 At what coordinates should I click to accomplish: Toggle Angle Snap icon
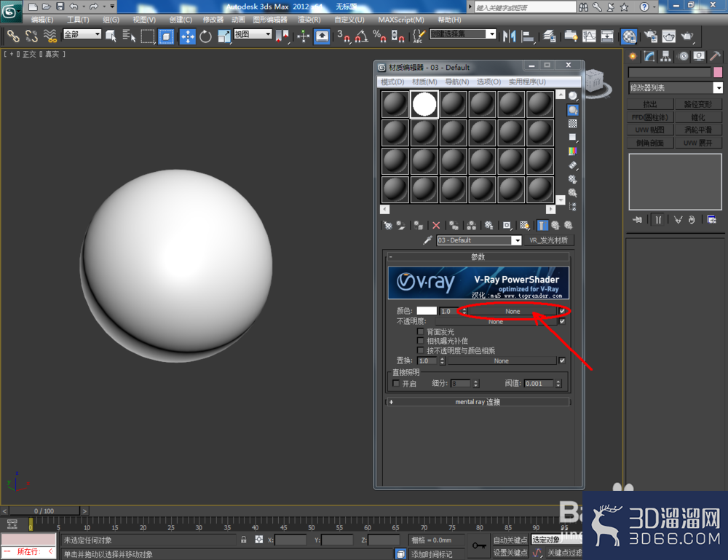tap(361, 36)
